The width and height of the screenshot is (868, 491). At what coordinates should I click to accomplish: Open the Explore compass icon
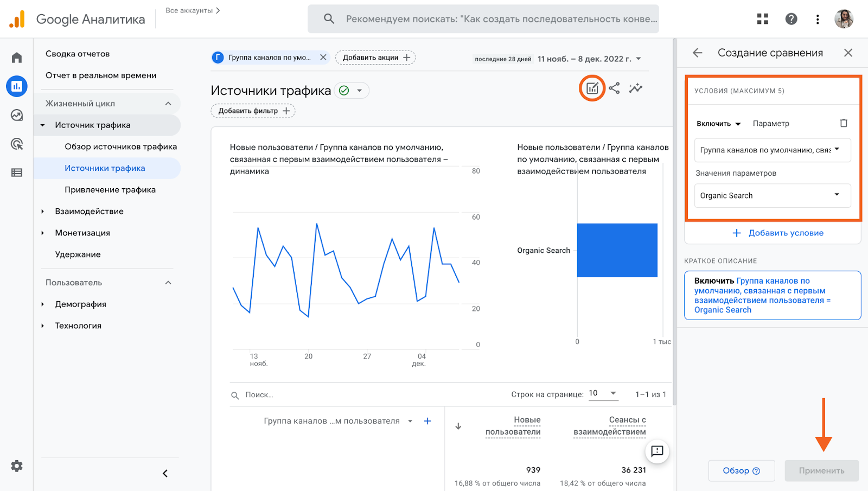coord(16,115)
